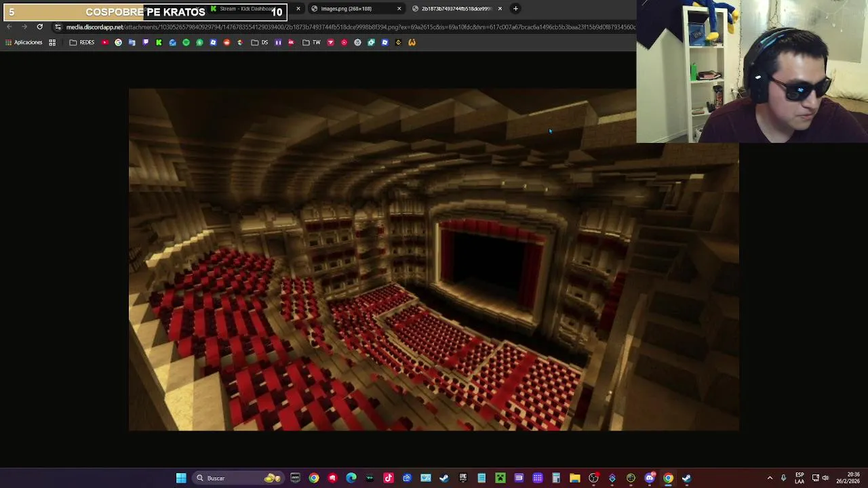Open Steam from the taskbar
Image resolution: width=868 pixels, height=488 pixels.
pyautogui.click(x=444, y=478)
